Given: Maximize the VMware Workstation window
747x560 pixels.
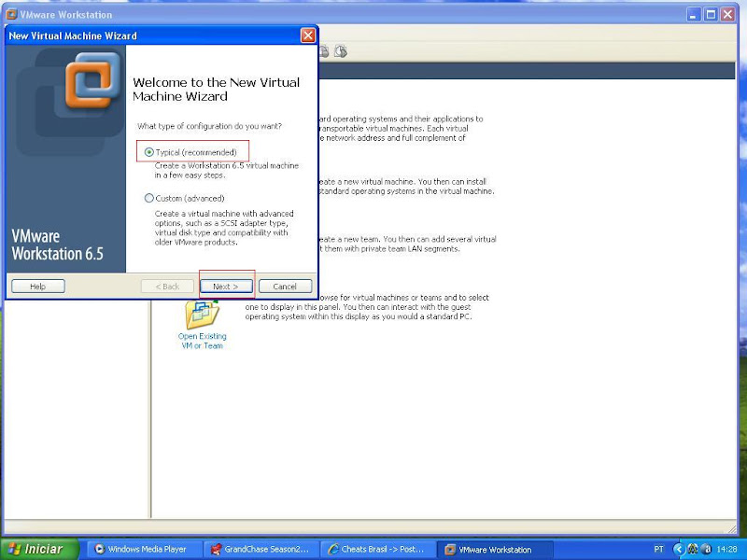Looking at the screenshot, I should [711, 15].
